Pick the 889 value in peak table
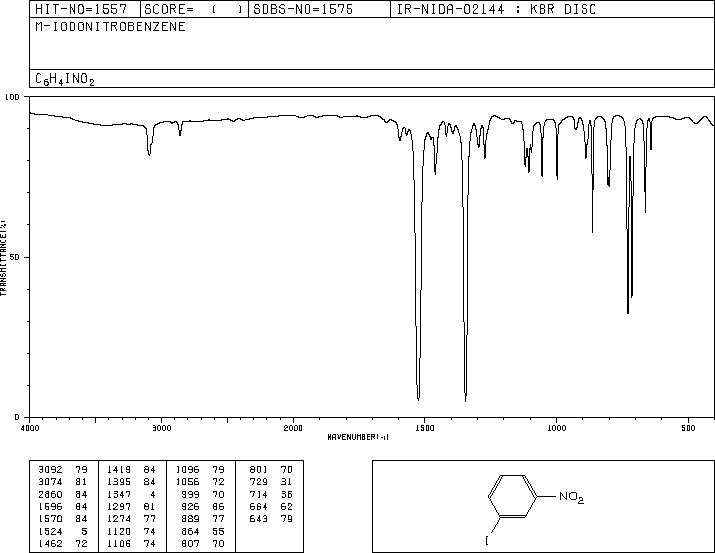The width and height of the screenshot is (715, 553). pos(191,519)
